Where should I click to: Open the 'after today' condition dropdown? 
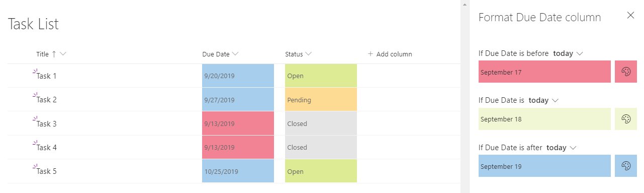[x=561, y=148]
